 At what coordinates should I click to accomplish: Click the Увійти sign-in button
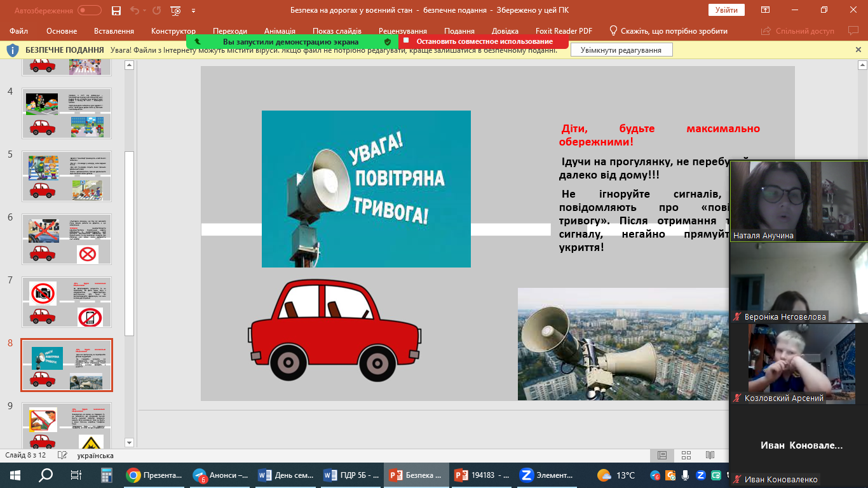coord(726,10)
